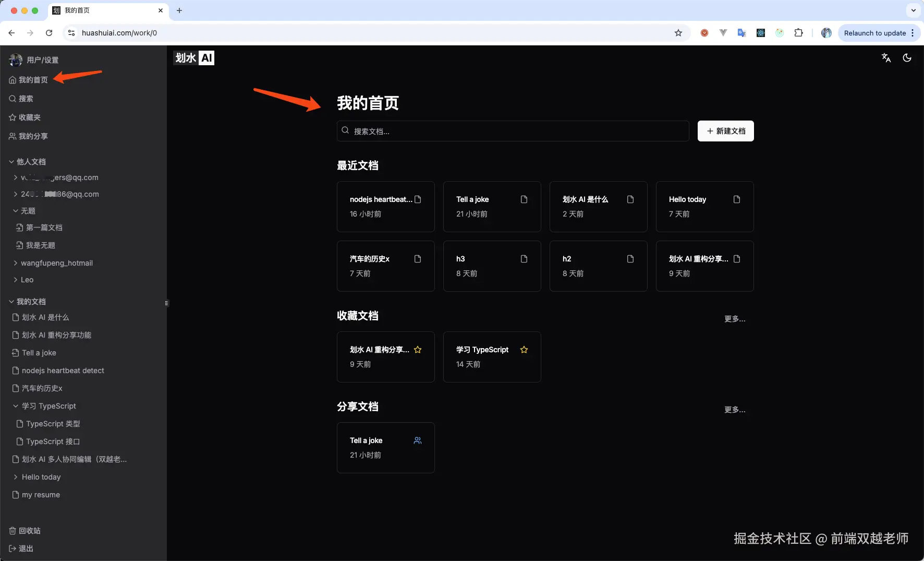Click the 退出 logout icon
Image resolution: width=924 pixels, height=561 pixels.
[12, 548]
